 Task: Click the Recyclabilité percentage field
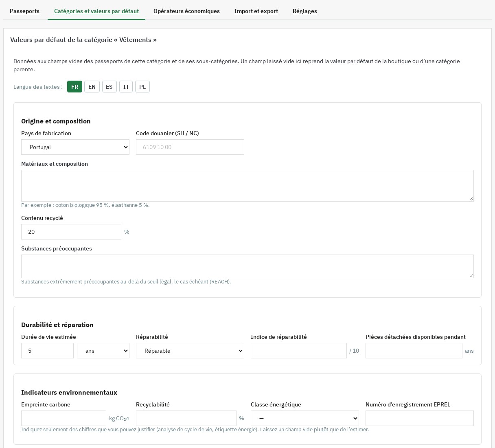pos(186,418)
